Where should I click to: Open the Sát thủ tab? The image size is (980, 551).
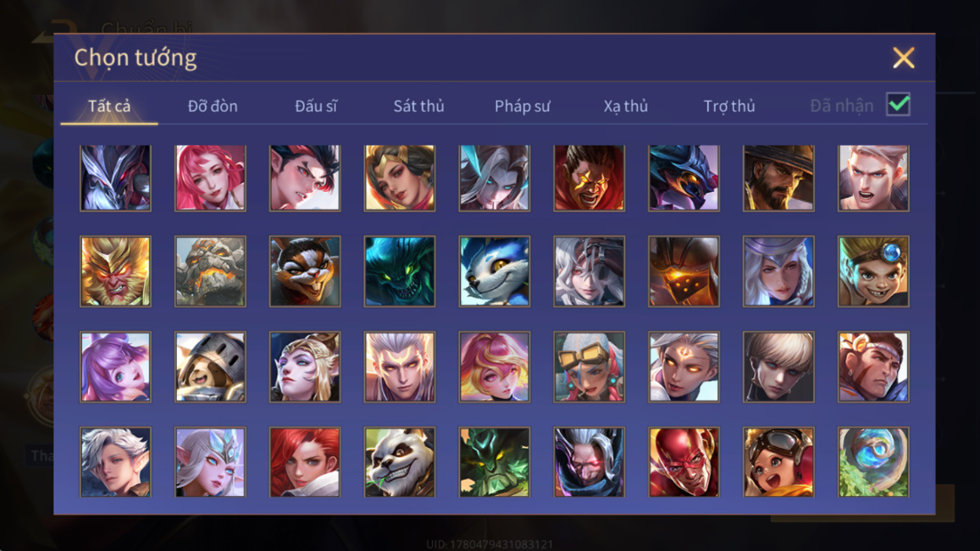tap(418, 106)
